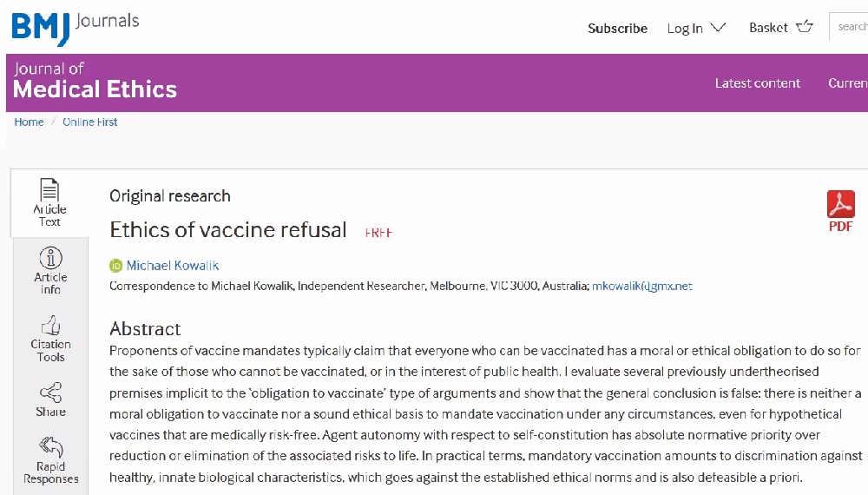
Task: Open the Latest content menu
Action: click(x=757, y=83)
